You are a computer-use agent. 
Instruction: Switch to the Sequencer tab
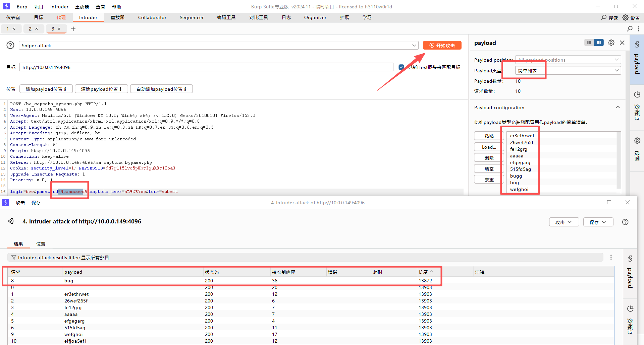pos(192,17)
